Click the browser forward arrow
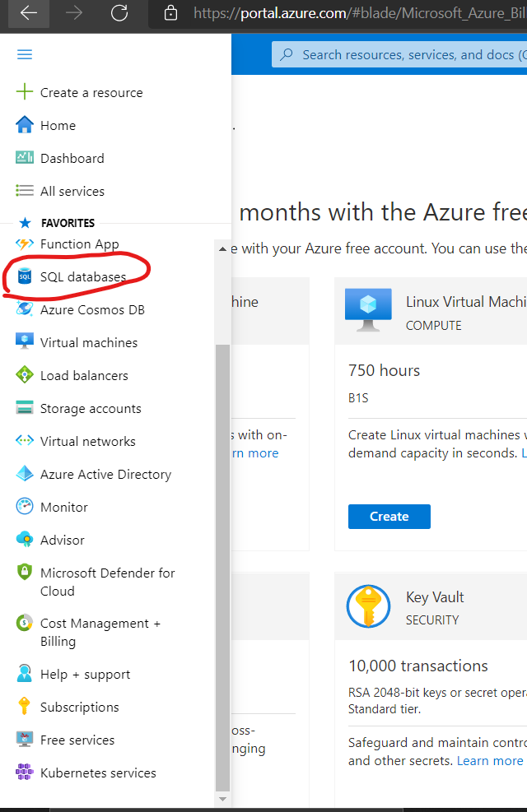Image resolution: width=527 pixels, height=812 pixels. tap(74, 13)
